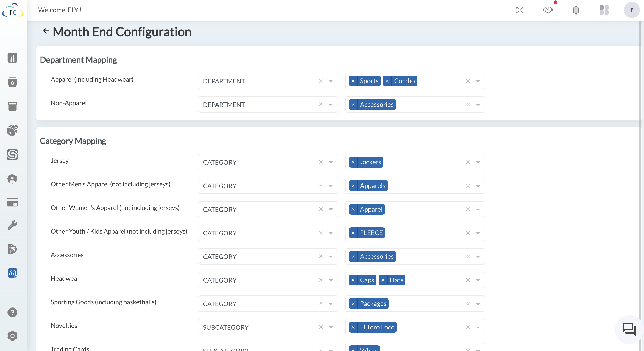The image size is (644, 351).
Task: Remove the Combo tag
Action: point(387,81)
